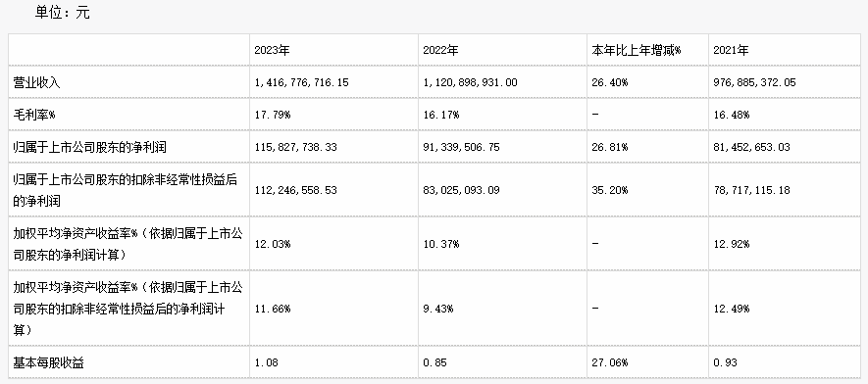Viewport: 868px width, 384px height.
Task: Click the 本年比上年增减% column header
Action: pos(637,50)
